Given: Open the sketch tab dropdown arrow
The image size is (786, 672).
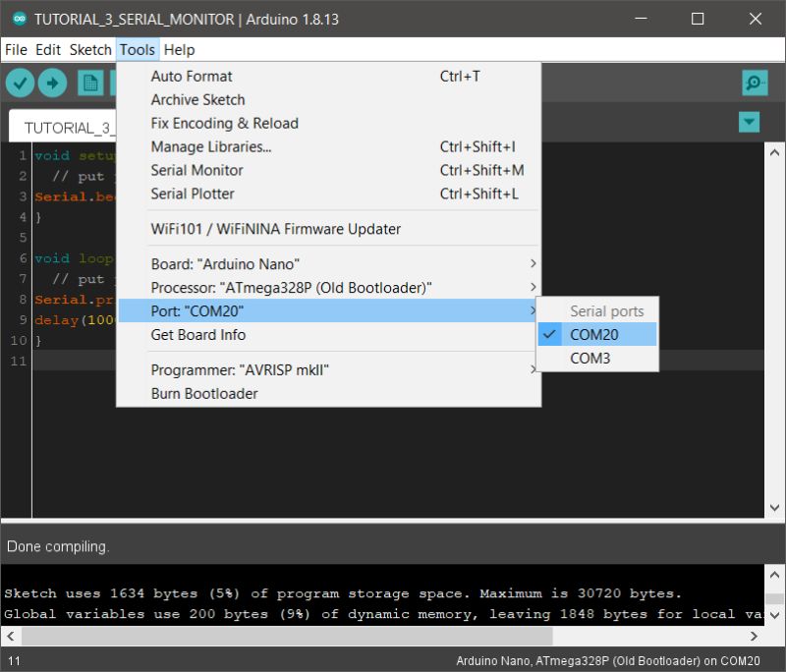Looking at the screenshot, I should click(749, 121).
